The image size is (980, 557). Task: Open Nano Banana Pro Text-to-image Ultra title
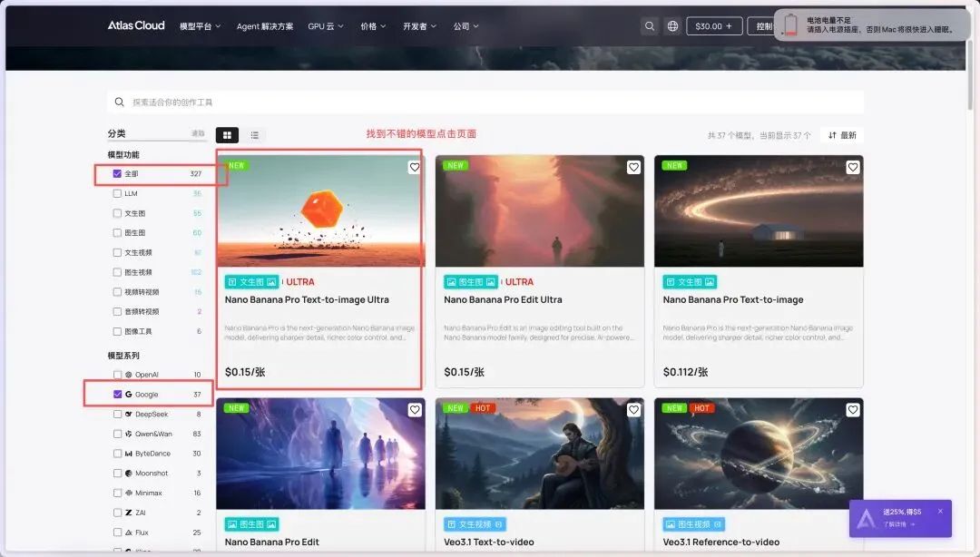[307, 299]
